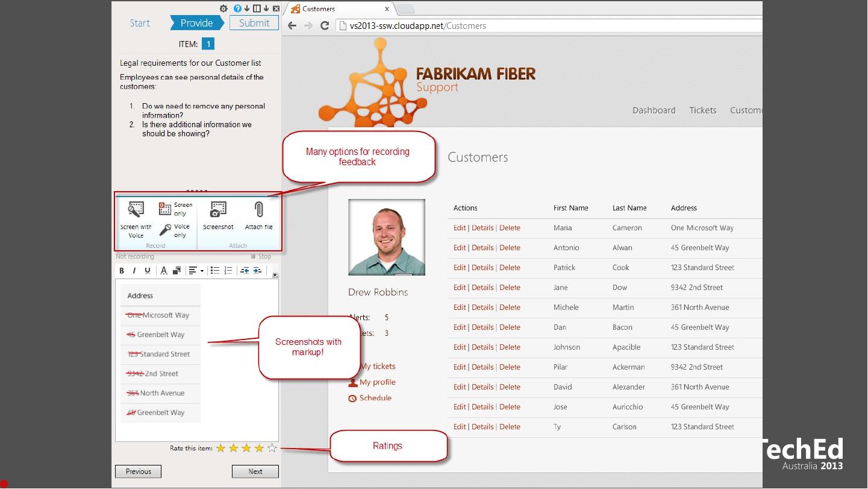
Task: View Details for Ty Carlson
Action: point(482,427)
